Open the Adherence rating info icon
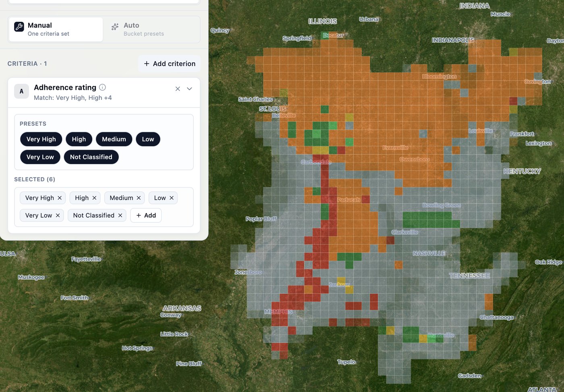This screenshot has height=392, width=564. 102,87
